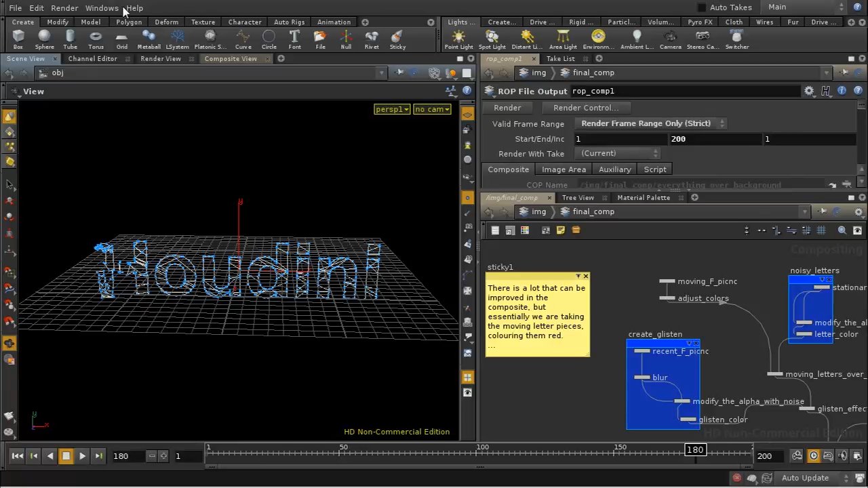Image resolution: width=868 pixels, height=488 pixels.
Task: Open the no cam camera menu
Action: coord(432,109)
